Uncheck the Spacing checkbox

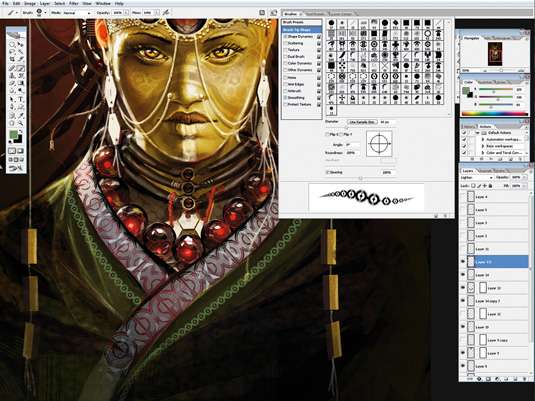tap(327, 172)
